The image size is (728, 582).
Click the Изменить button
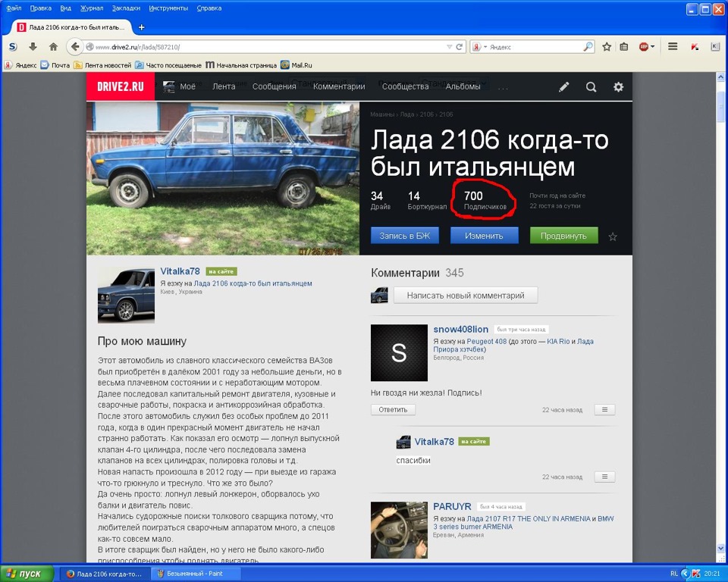pyautogui.click(x=484, y=236)
